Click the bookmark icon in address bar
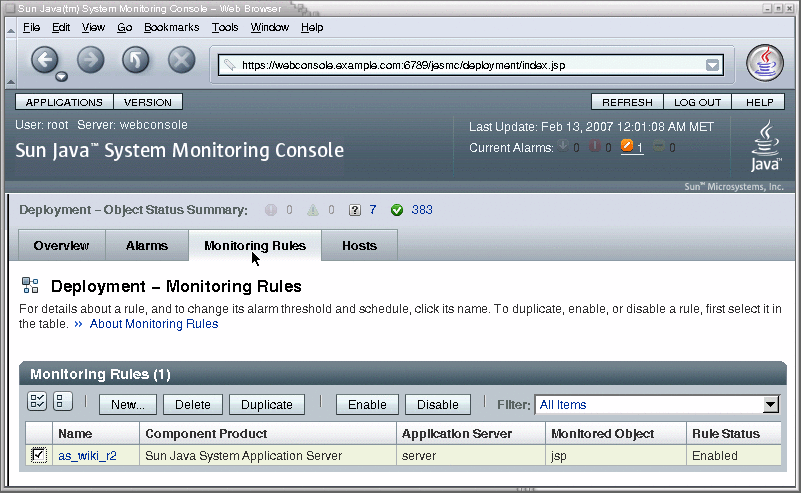Screen dimensions: 801x493 [x=230, y=65]
